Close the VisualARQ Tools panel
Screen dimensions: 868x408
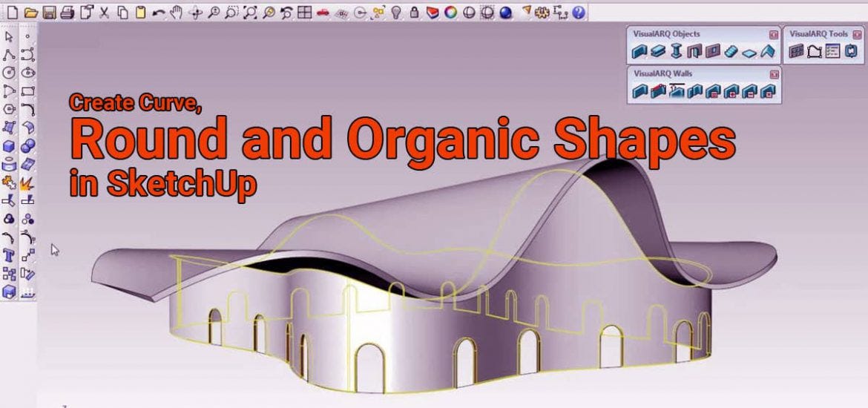coord(856,34)
